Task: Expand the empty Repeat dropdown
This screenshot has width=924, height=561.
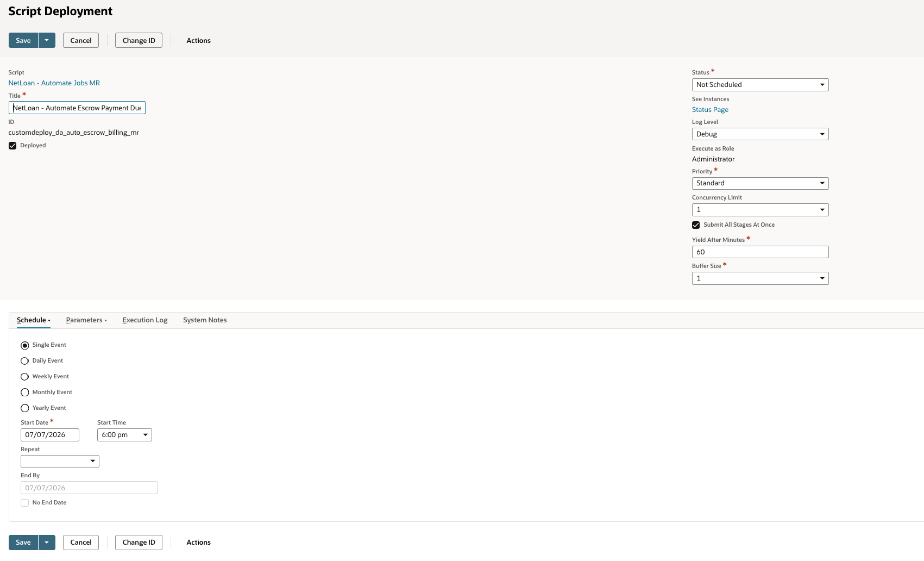Action: pyautogui.click(x=60, y=461)
